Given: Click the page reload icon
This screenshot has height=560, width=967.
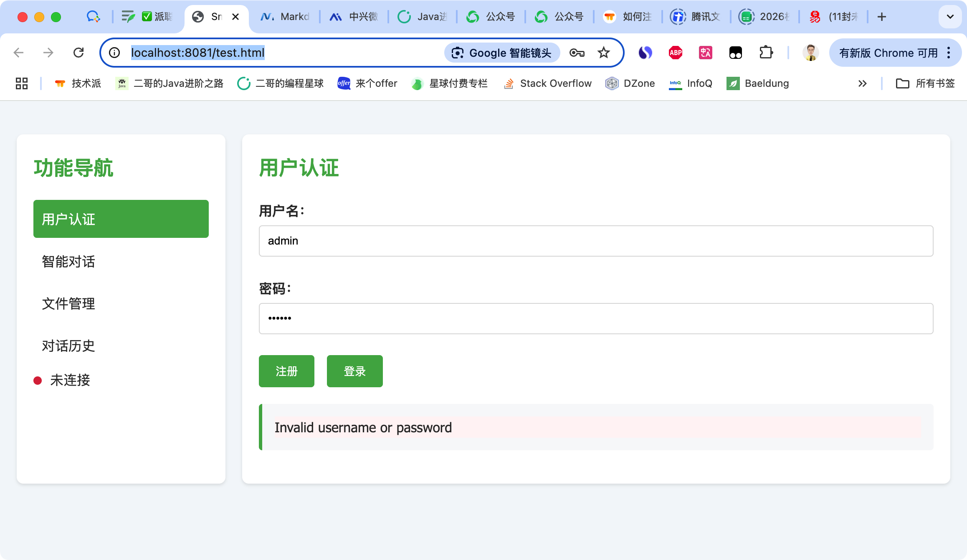Looking at the screenshot, I should tap(78, 53).
